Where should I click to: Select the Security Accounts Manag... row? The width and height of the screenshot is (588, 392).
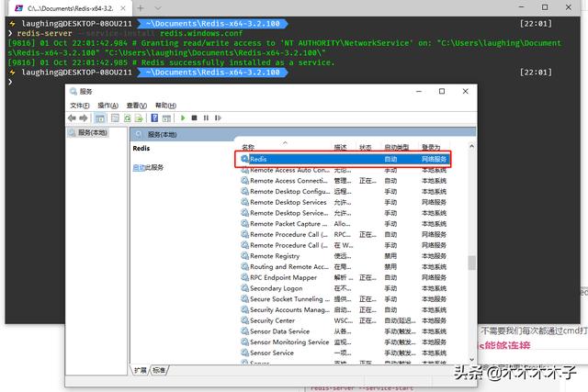pyautogui.click(x=343, y=310)
